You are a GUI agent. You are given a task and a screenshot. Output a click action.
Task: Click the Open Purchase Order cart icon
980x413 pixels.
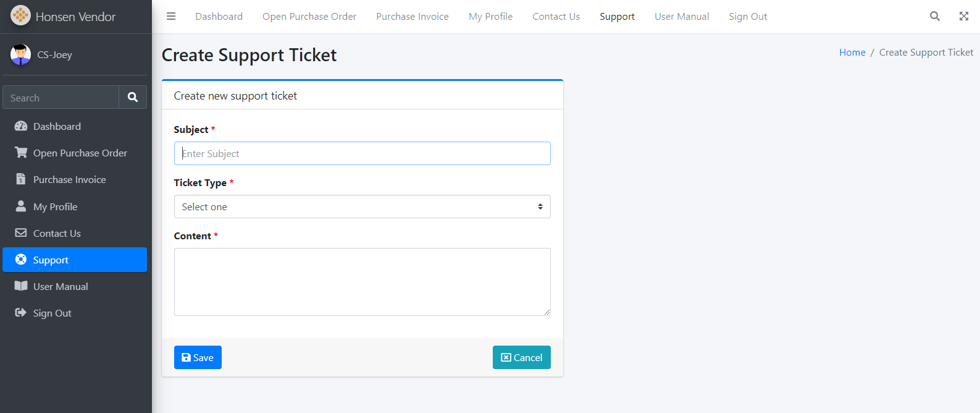point(21,153)
